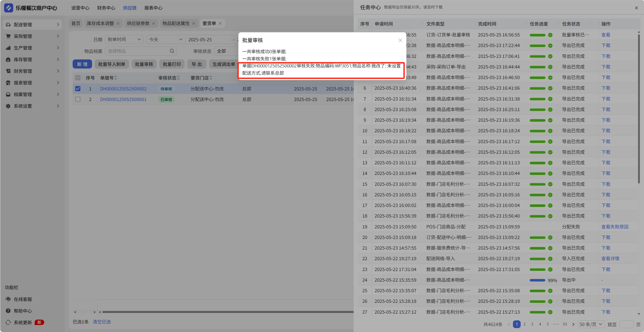Go to page 2 in 任务中心 pagination
Image resolution: width=644 pixels, height=332 pixels.
(x=525, y=324)
